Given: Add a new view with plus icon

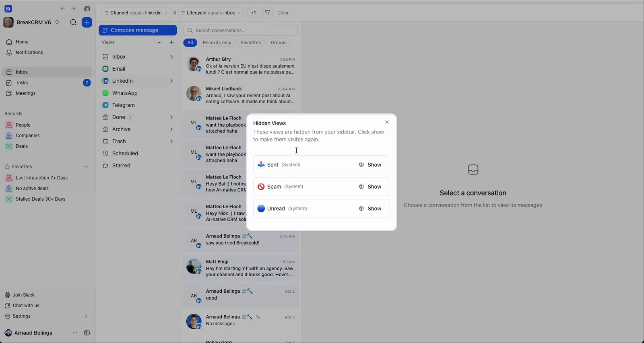Looking at the screenshot, I should [x=171, y=42].
